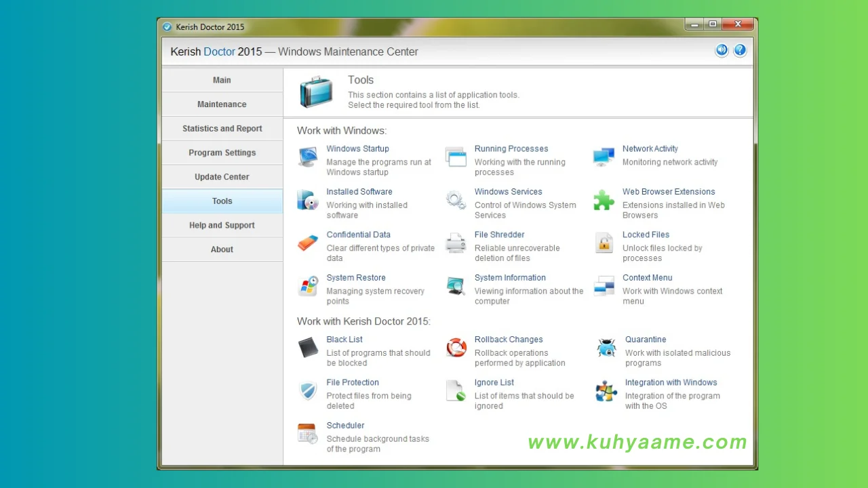Click the sound speaker icon in header

point(722,50)
